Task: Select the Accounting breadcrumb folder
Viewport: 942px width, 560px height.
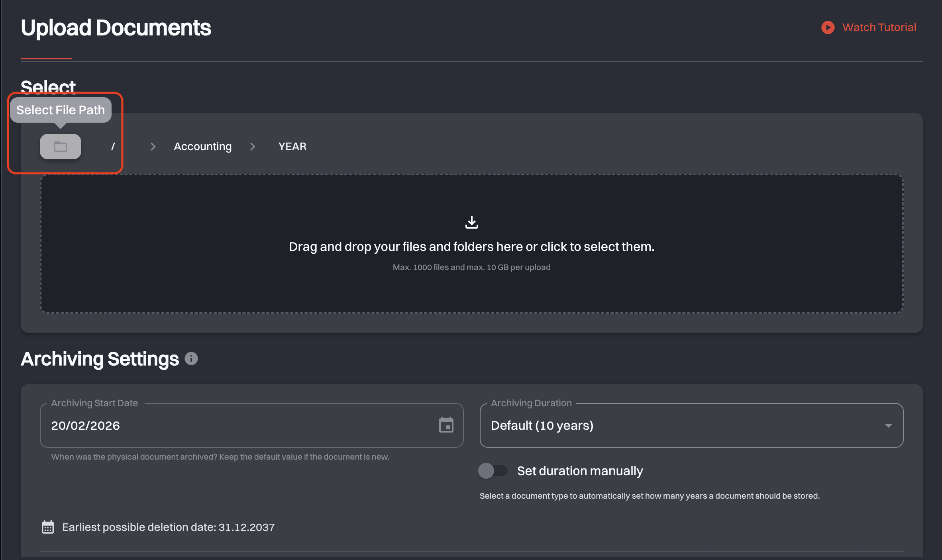Action: 203,147
